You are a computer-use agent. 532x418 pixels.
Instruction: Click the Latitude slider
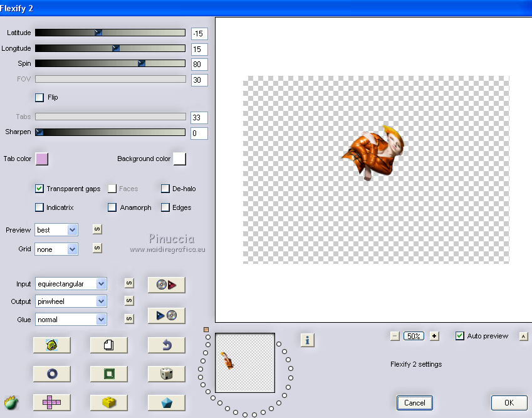pyautogui.click(x=110, y=33)
